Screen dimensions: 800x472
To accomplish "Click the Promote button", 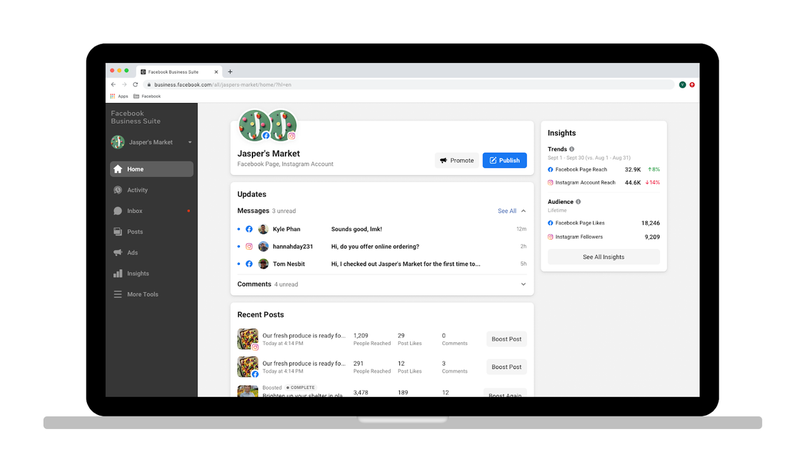I will [457, 160].
